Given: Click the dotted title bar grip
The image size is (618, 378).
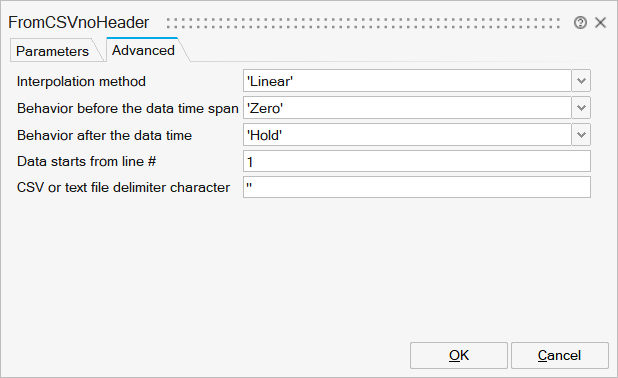Looking at the screenshot, I should coord(363,23).
